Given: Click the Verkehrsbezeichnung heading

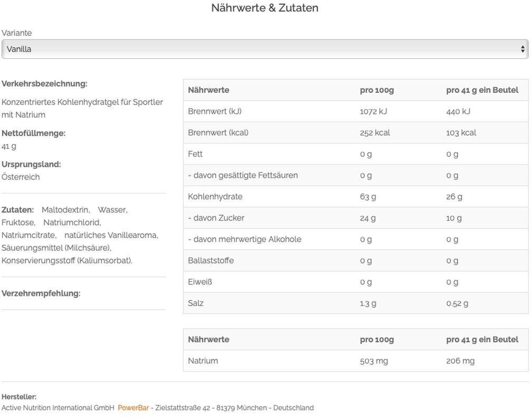Looking at the screenshot, I should pos(44,84).
